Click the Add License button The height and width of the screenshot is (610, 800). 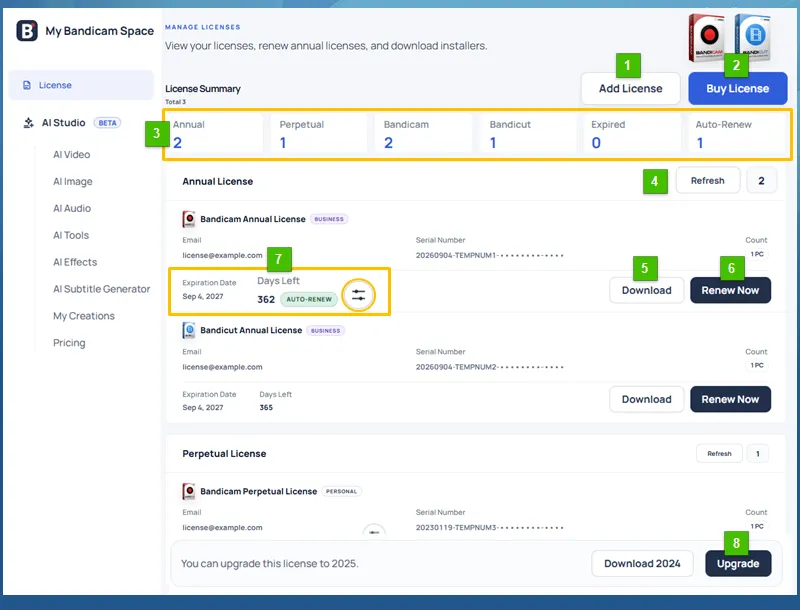click(x=631, y=89)
